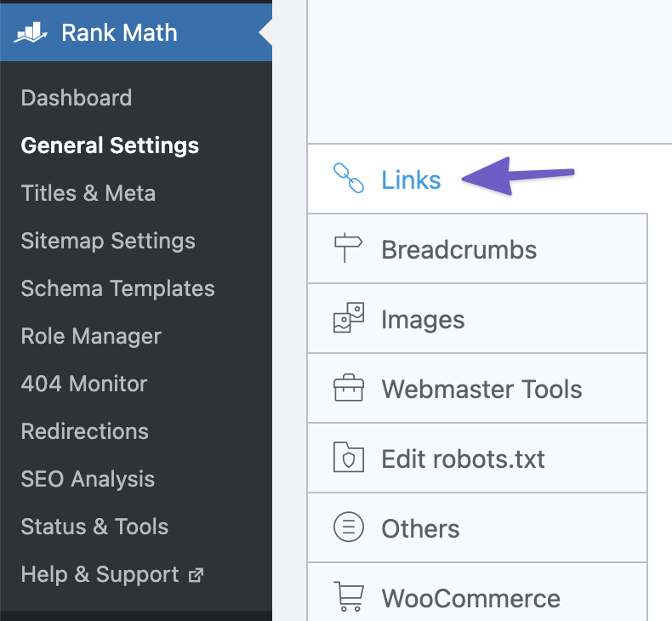The width and height of the screenshot is (672, 621).
Task: Select General Settings in the sidebar
Action: click(110, 145)
